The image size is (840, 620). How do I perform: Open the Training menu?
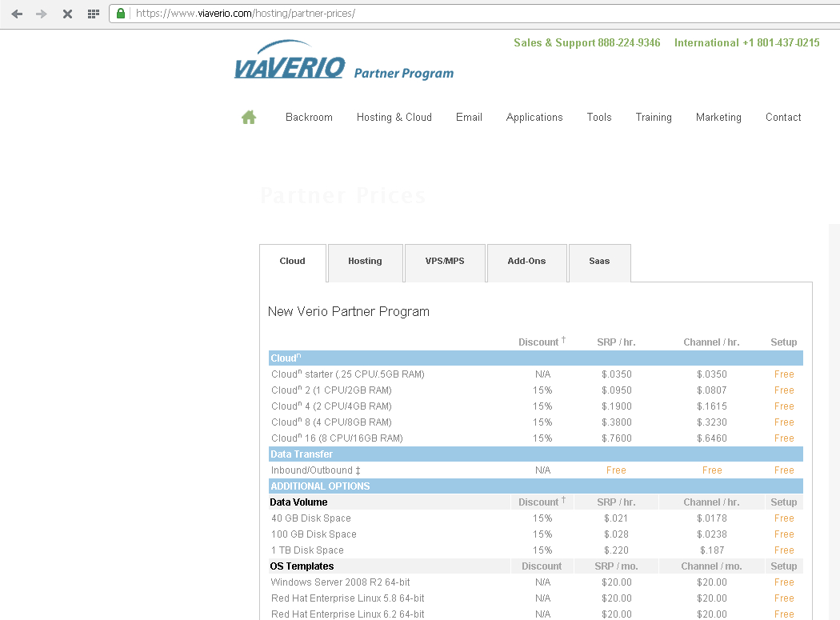pyautogui.click(x=654, y=117)
